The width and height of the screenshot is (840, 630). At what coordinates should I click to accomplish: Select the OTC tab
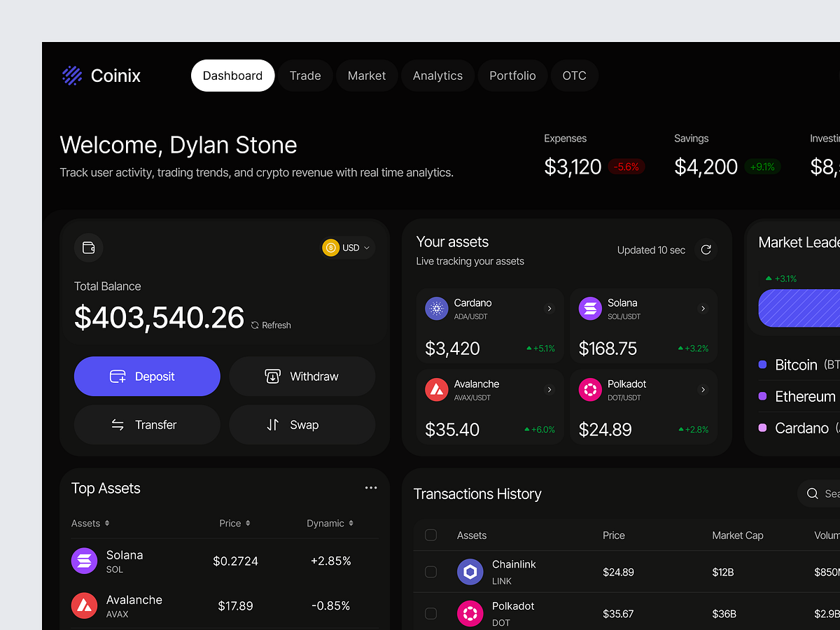coord(575,76)
